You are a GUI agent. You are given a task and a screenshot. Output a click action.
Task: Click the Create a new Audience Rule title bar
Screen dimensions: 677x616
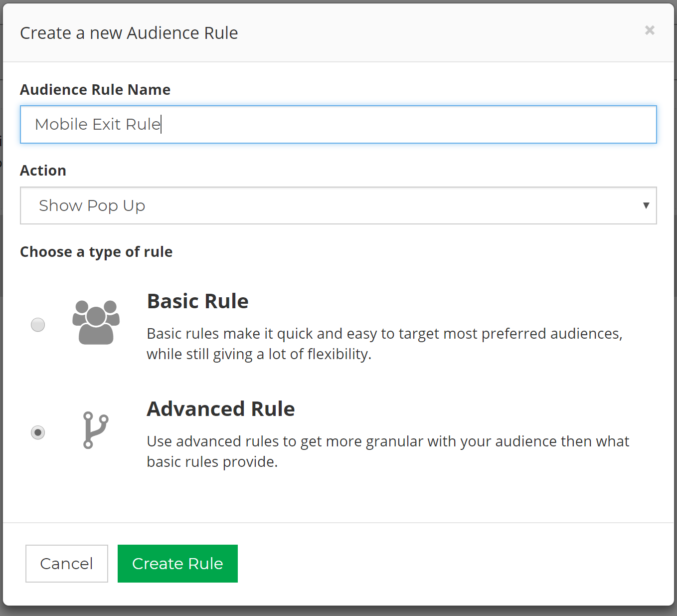click(129, 32)
